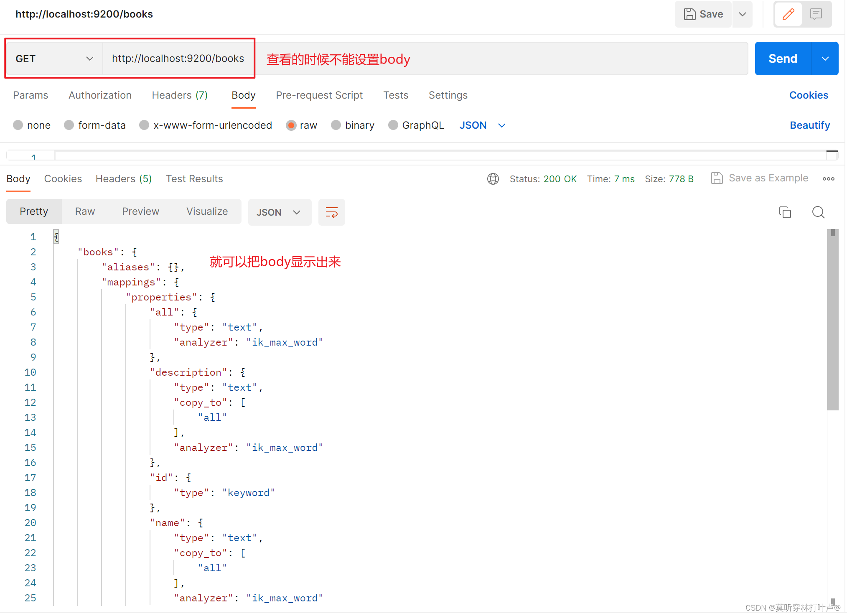
Task: Open the comments icon panel
Action: (x=816, y=14)
